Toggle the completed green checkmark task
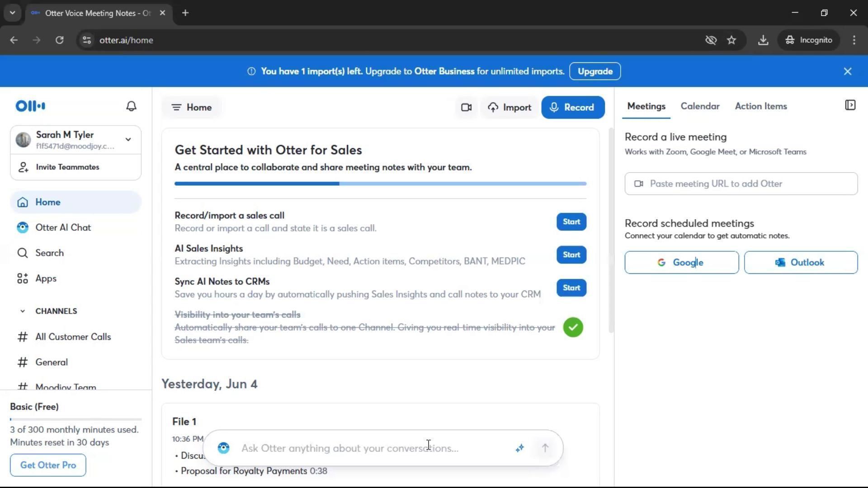The image size is (868, 488). pos(573,327)
